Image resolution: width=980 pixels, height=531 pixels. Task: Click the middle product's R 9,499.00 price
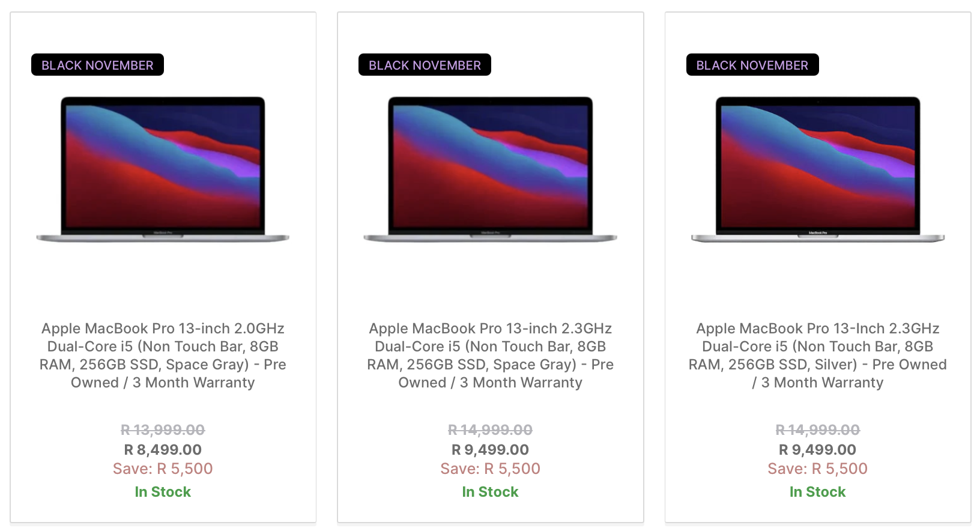(490, 449)
